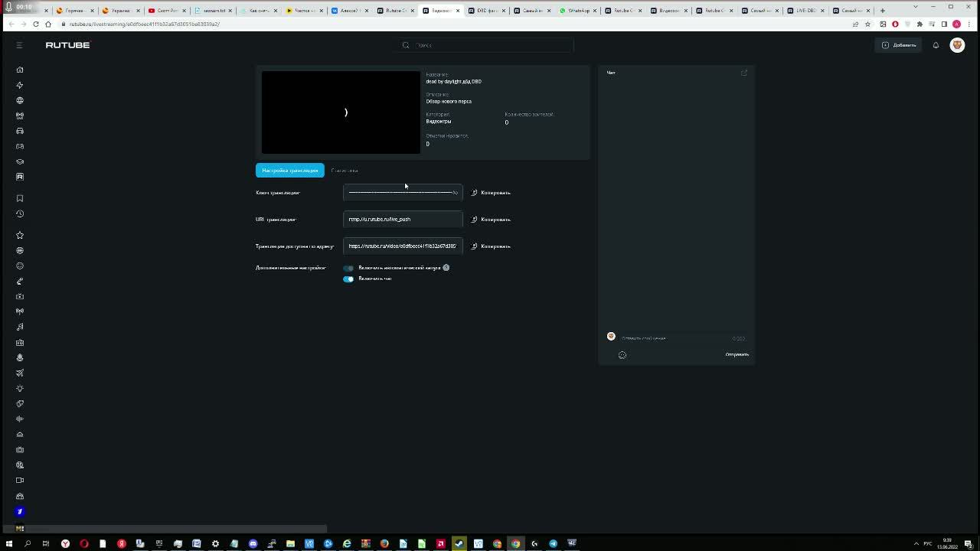
Task: Click the rtmp stream URL field
Action: click(x=403, y=219)
